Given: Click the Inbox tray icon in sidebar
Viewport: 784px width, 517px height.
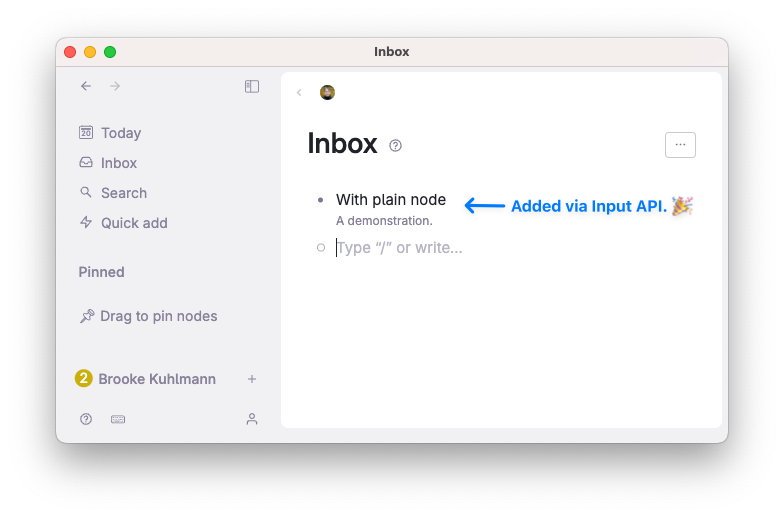Looking at the screenshot, I should [x=86, y=162].
